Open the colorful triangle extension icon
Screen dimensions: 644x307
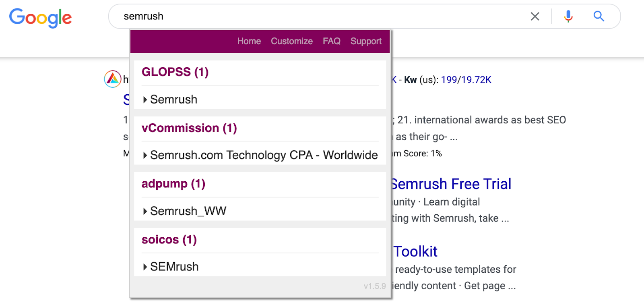pyautogui.click(x=113, y=79)
